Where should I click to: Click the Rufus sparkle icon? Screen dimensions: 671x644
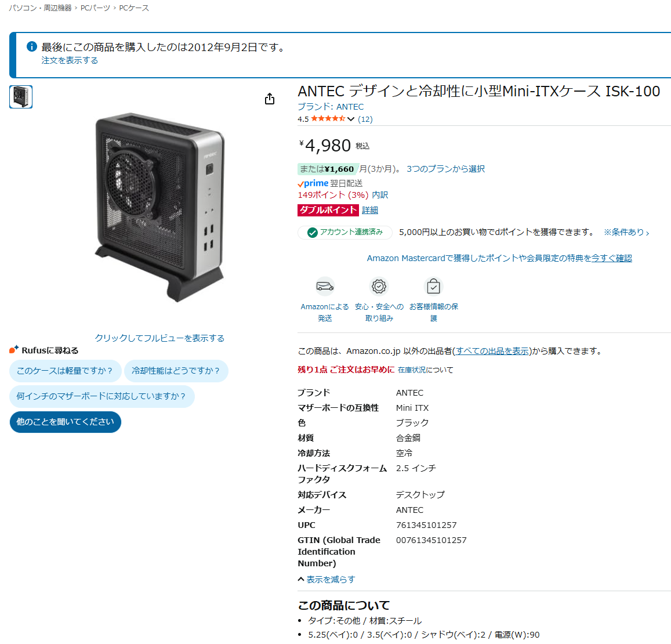(x=14, y=349)
